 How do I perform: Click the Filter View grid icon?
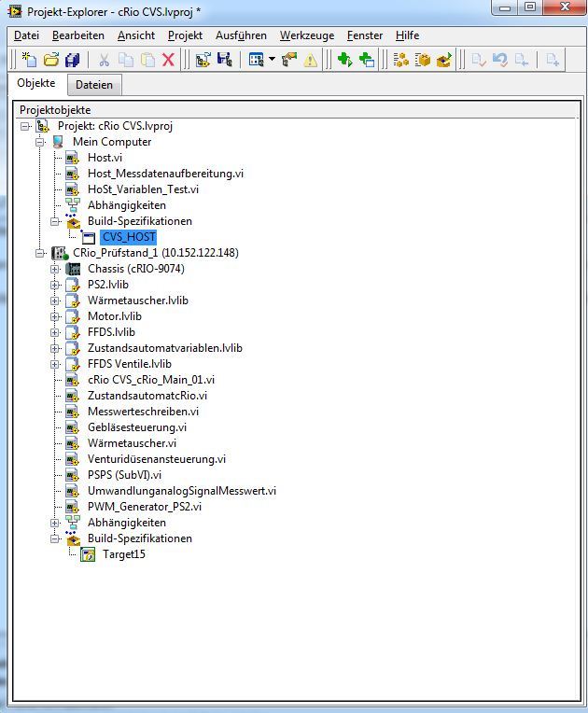(x=257, y=60)
